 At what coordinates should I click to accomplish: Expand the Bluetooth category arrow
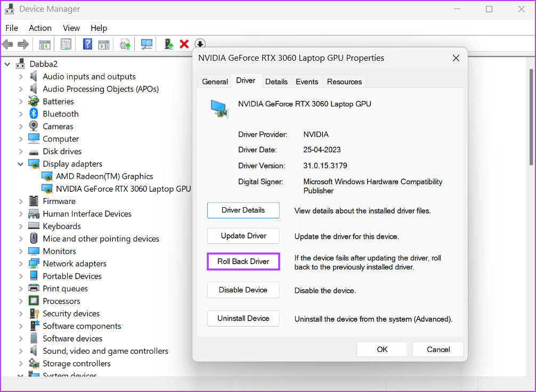point(20,114)
